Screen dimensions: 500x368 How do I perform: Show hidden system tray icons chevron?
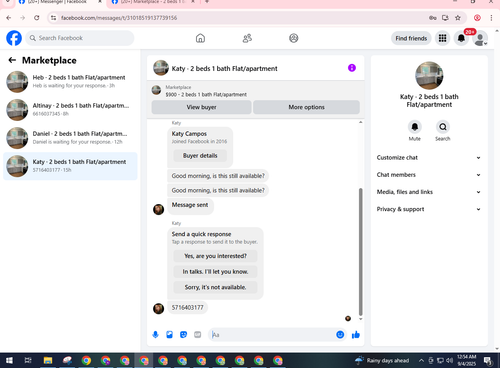(421, 360)
